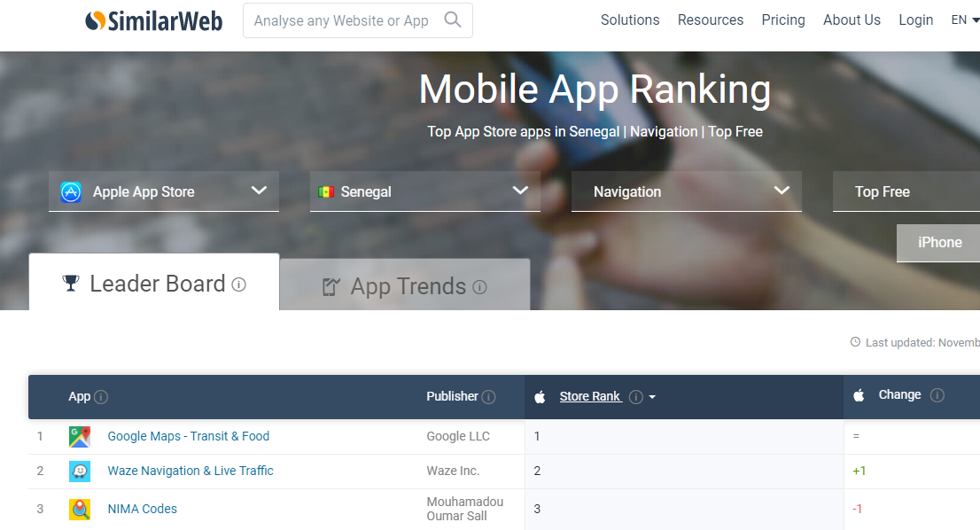The height and width of the screenshot is (530, 980).
Task: Go to the Pricing page
Action: pos(783,20)
